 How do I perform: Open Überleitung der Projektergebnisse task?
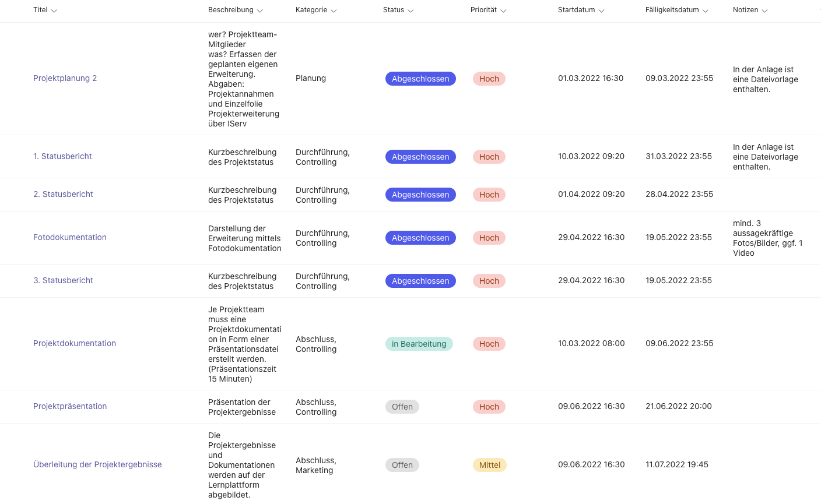click(97, 464)
